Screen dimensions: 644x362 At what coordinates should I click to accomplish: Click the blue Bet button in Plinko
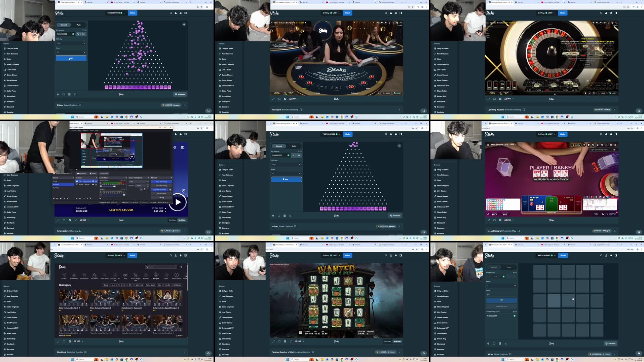(71, 58)
